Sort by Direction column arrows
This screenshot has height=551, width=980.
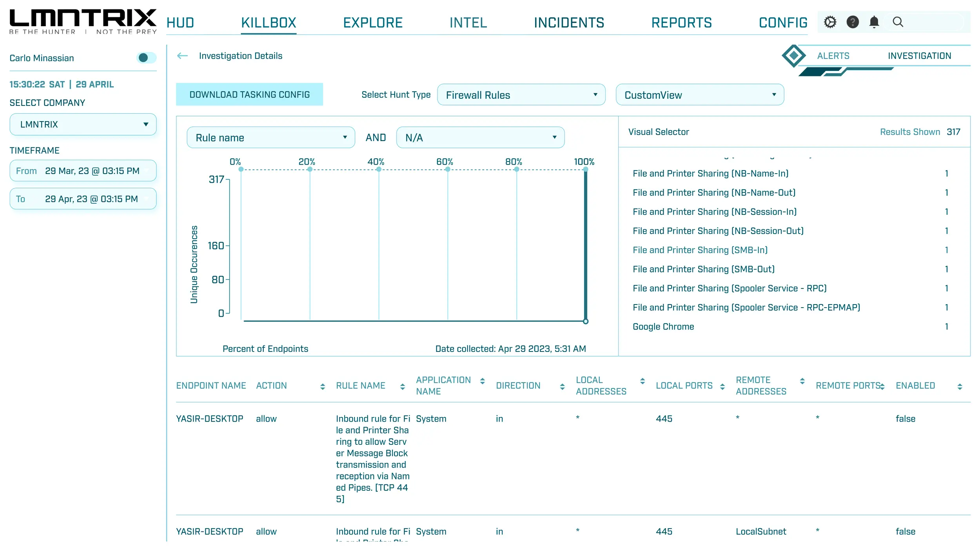(x=562, y=387)
